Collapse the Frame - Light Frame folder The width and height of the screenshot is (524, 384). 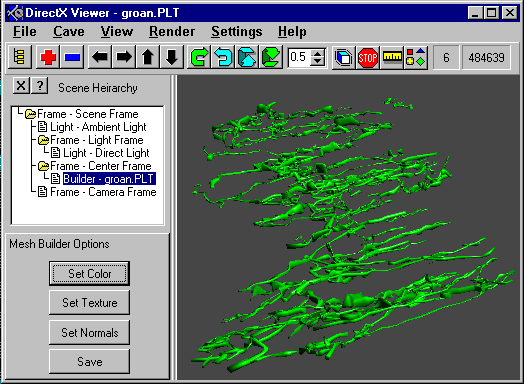point(43,140)
